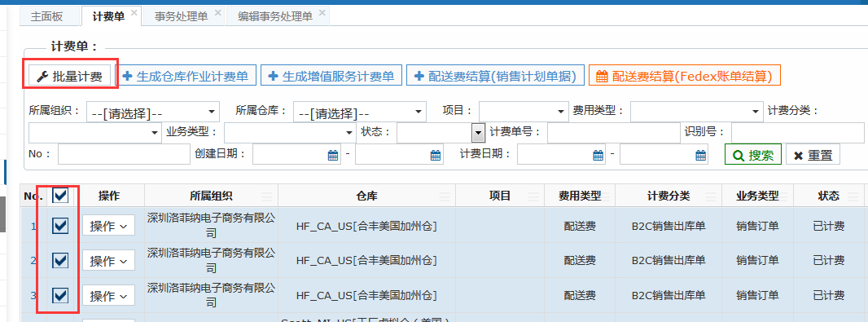
Task: Open the 所属组织 dropdown
Action: pyautogui.click(x=153, y=112)
